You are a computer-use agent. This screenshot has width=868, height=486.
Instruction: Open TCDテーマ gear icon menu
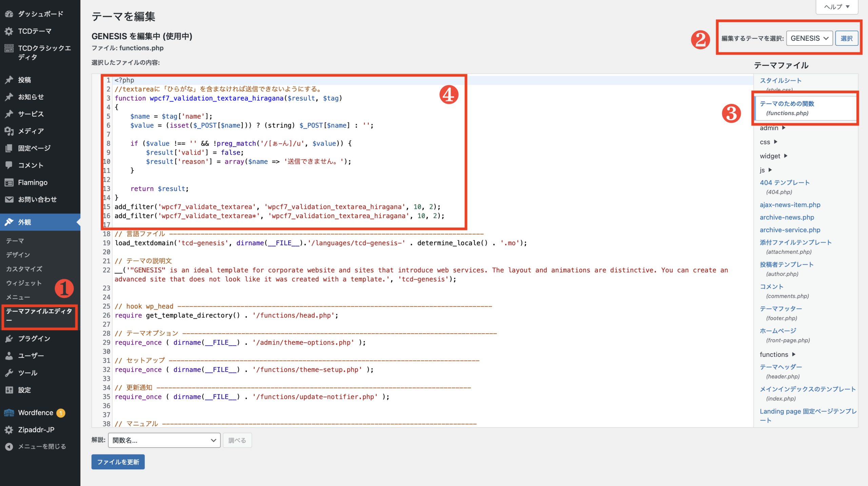(9, 31)
